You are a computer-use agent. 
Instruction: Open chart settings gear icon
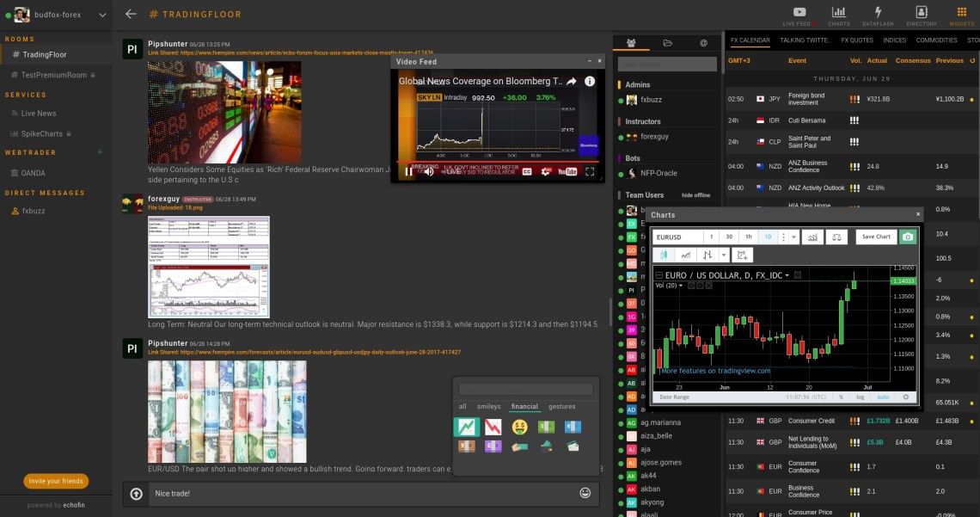point(905,397)
